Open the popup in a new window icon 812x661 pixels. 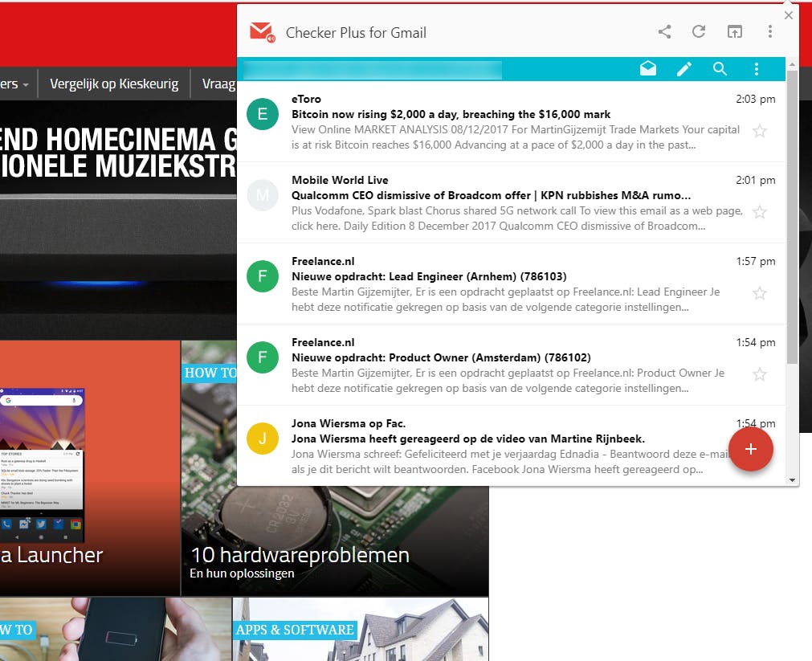coord(734,31)
